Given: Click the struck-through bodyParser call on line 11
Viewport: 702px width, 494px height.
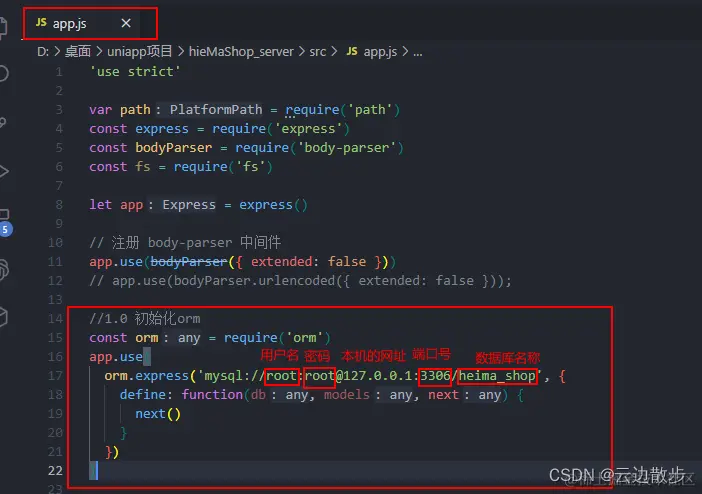Looking at the screenshot, I should (189, 262).
